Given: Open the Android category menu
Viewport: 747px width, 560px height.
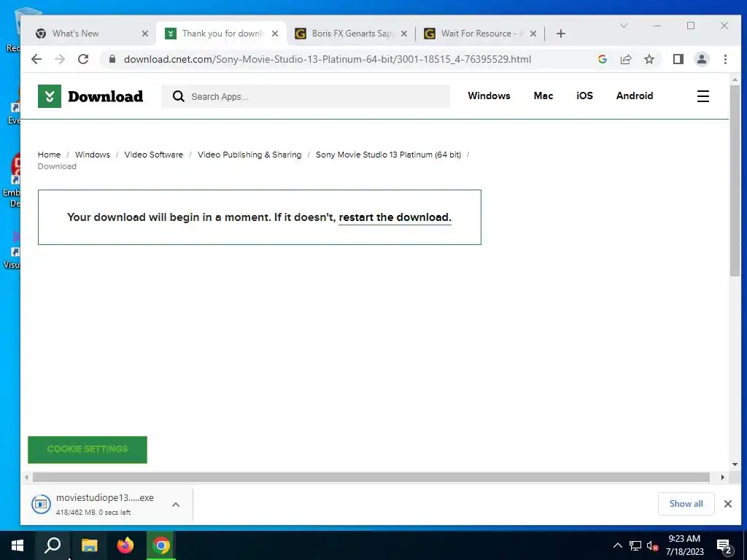Looking at the screenshot, I should [635, 96].
